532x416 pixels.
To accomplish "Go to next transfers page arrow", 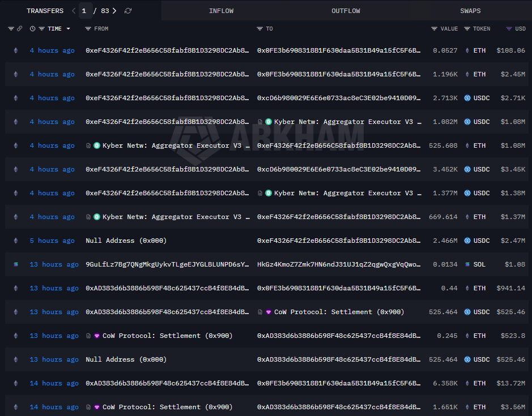I will tap(114, 11).
